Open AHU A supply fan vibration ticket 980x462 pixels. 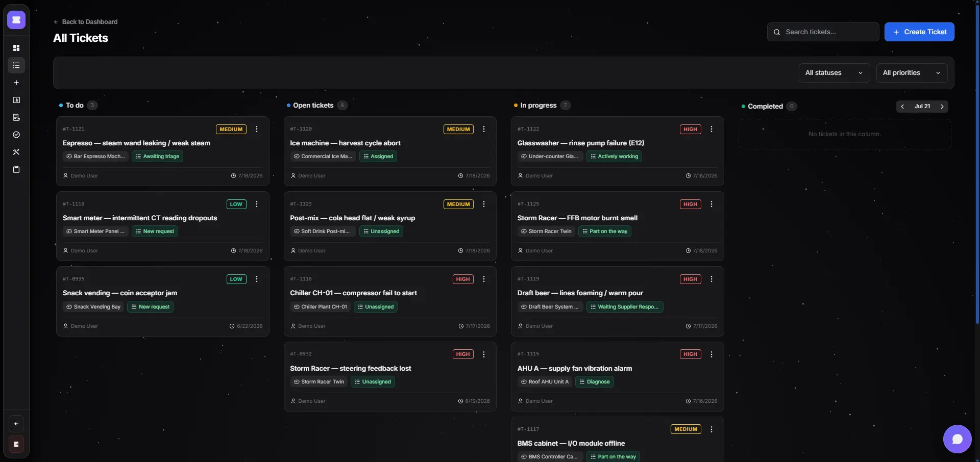[x=575, y=369]
